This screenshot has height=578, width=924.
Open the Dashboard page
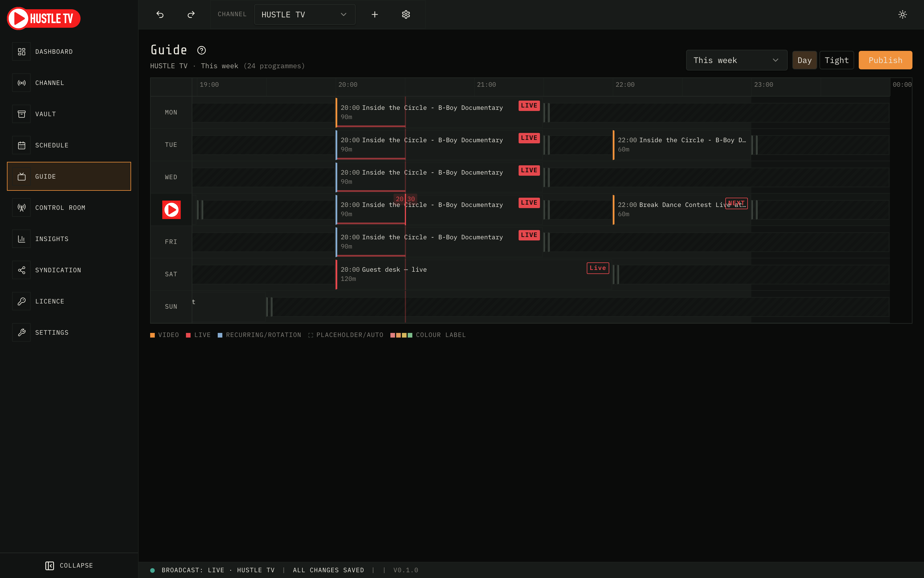(69, 52)
